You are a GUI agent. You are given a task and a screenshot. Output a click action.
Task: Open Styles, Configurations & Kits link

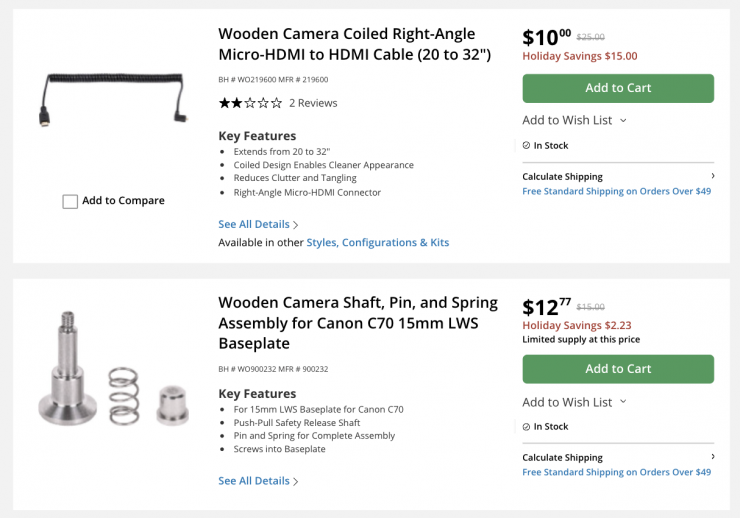378,243
